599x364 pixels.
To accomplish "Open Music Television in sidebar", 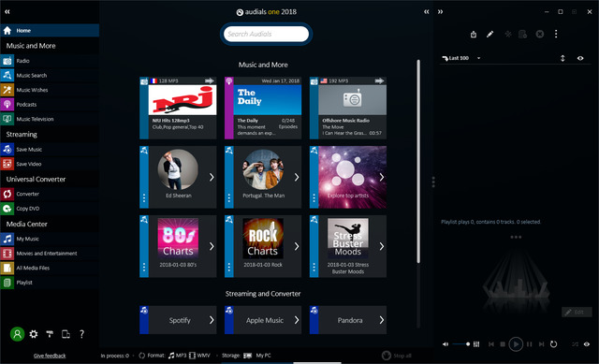I will 50,119.
